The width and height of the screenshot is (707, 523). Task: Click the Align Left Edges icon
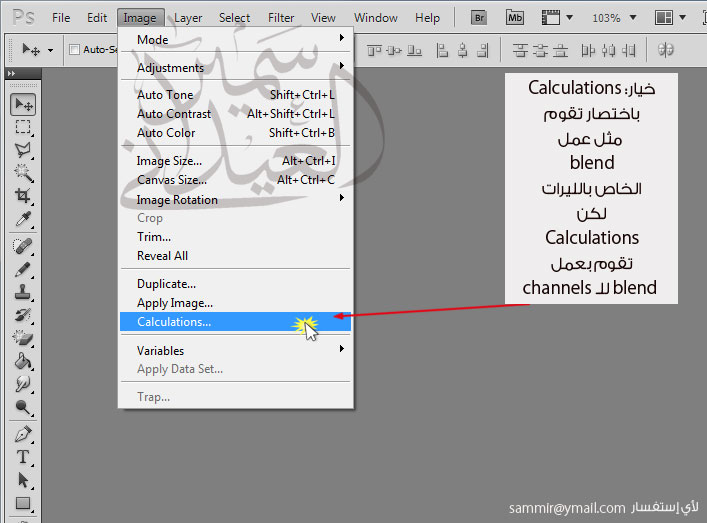tap(442, 50)
